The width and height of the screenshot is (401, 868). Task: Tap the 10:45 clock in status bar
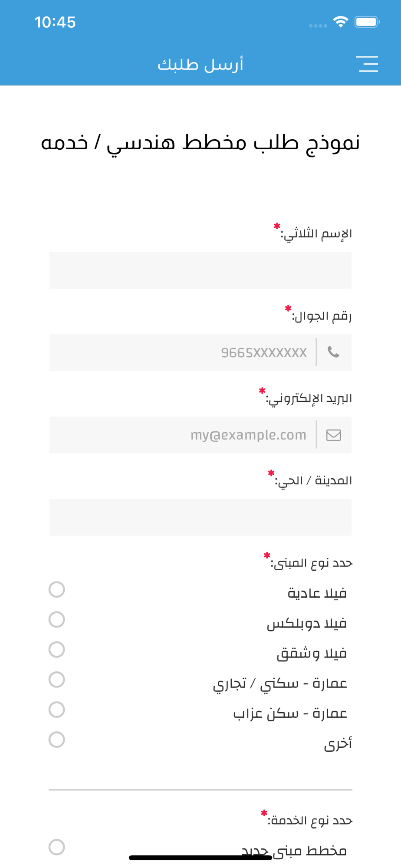pos(55,22)
